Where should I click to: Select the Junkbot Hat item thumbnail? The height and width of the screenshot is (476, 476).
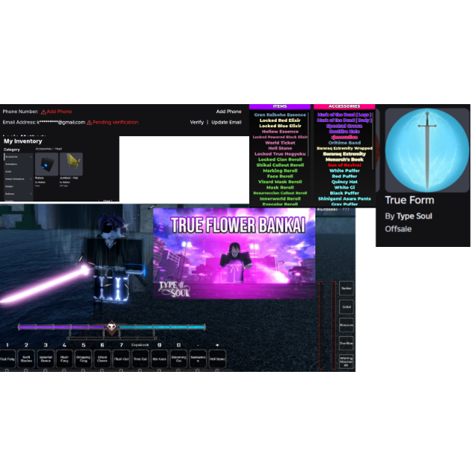coord(71,164)
